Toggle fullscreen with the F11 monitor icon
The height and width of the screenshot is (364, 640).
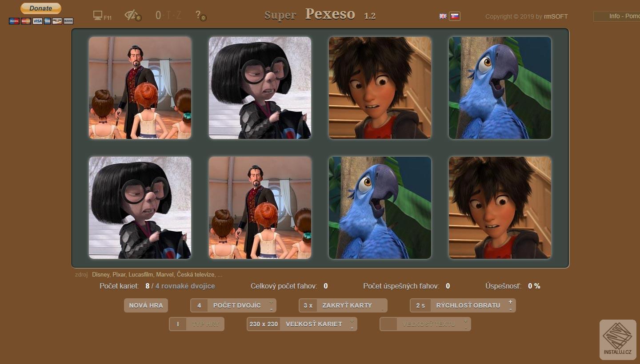(x=102, y=16)
